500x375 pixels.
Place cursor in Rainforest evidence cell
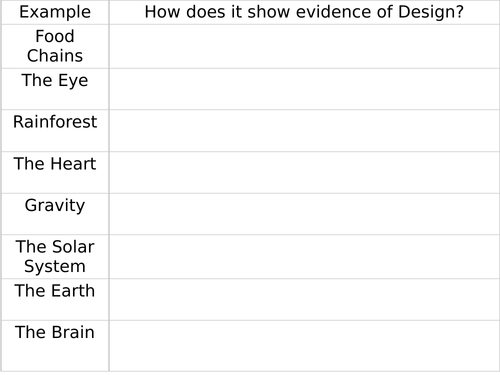click(304, 131)
